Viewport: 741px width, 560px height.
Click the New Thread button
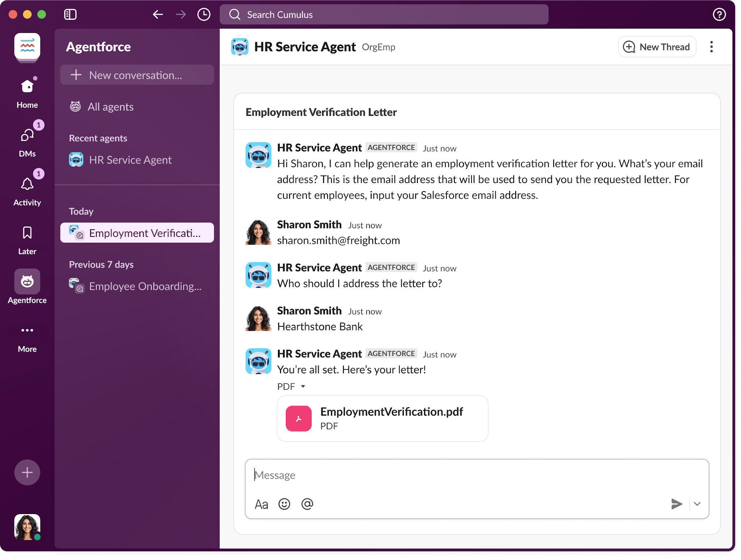(x=657, y=47)
